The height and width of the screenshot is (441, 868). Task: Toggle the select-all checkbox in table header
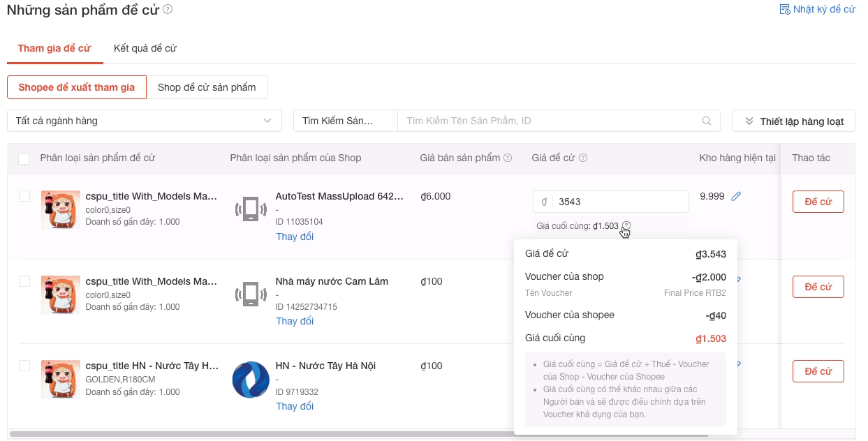(24, 159)
